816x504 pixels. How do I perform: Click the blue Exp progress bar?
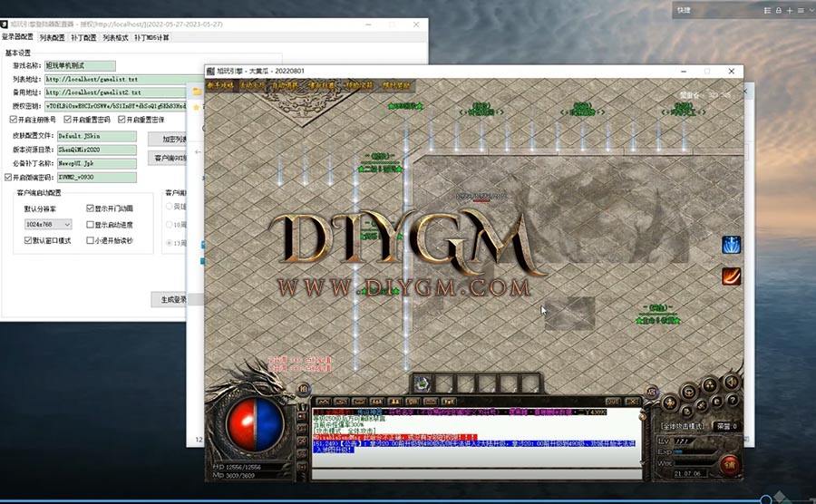pyautogui.click(x=679, y=452)
